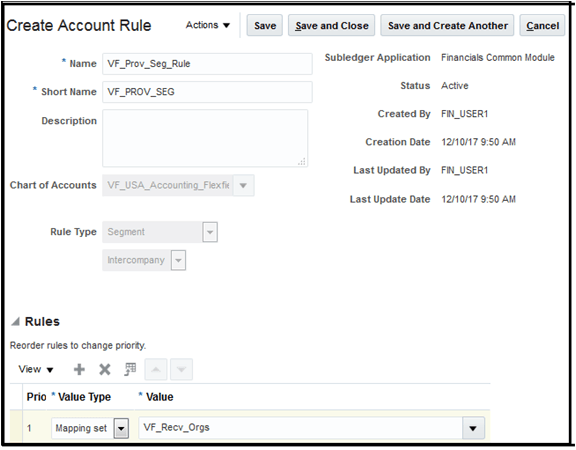Click the Value Type column header

(x=84, y=397)
